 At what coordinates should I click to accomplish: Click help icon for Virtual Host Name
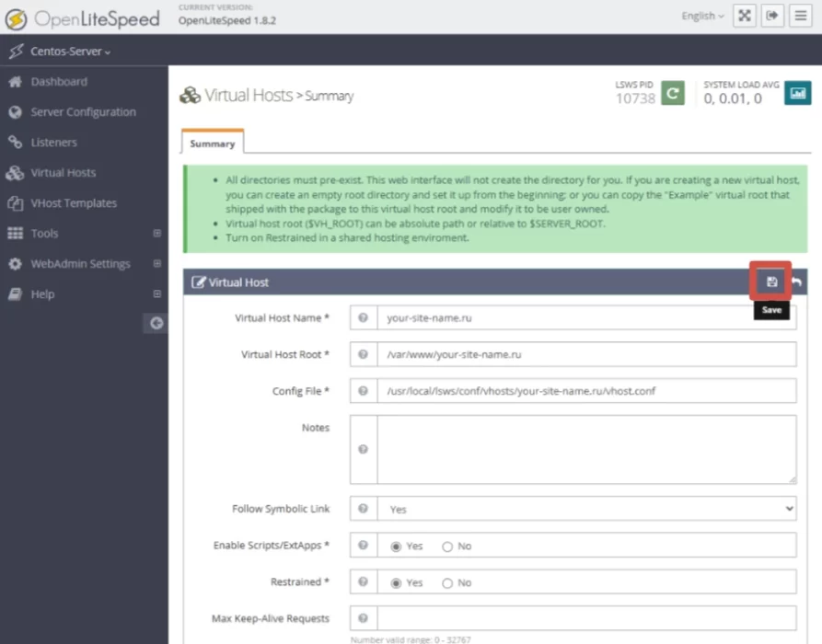pyautogui.click(x=363, y=318)
